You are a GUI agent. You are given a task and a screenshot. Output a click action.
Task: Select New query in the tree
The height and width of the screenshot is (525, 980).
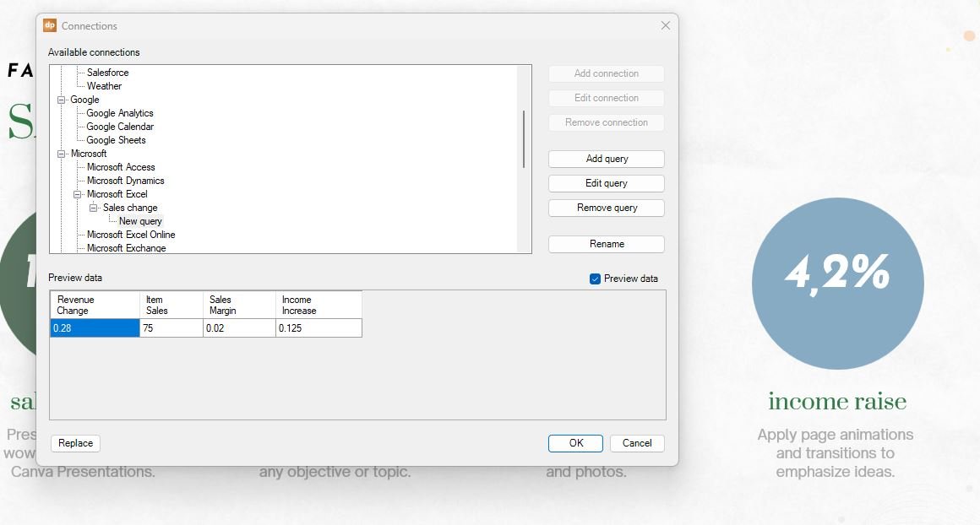pos(140,221)
